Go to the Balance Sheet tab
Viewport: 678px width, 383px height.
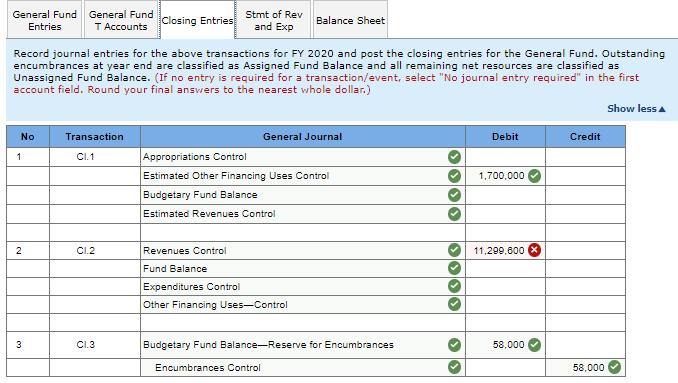pos(350,20)
